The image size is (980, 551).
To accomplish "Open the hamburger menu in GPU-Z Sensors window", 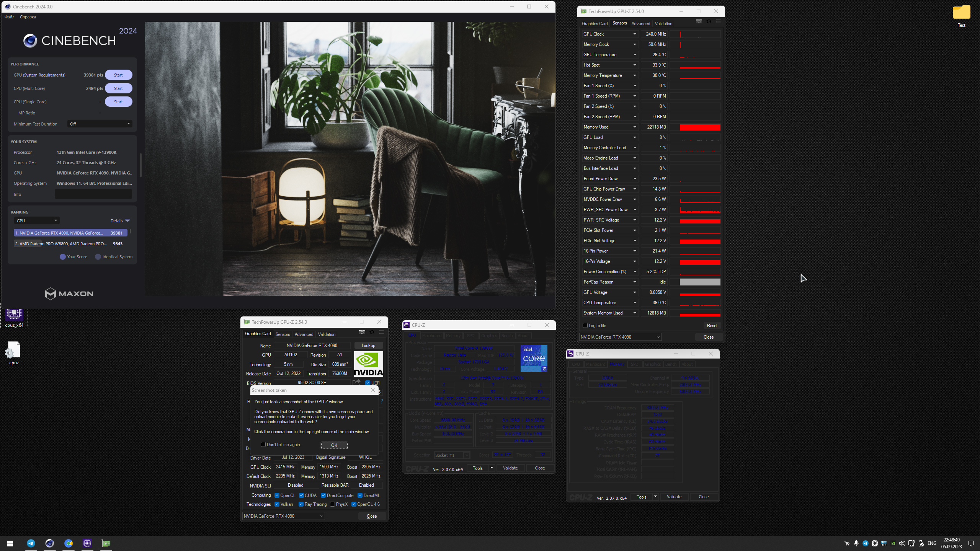I will pyautogui.click(x=718, y=21).
